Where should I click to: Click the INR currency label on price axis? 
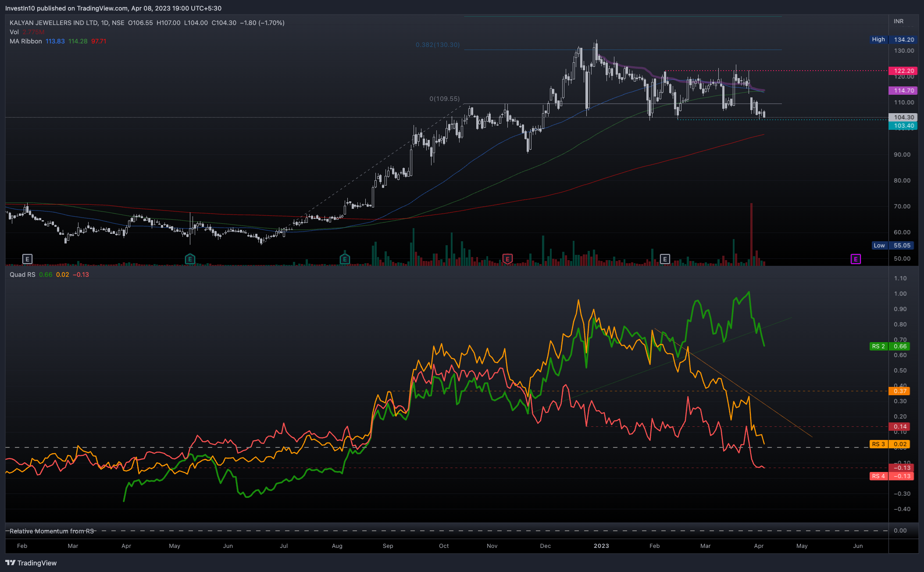pyautogui.click(x=899, y=21)
